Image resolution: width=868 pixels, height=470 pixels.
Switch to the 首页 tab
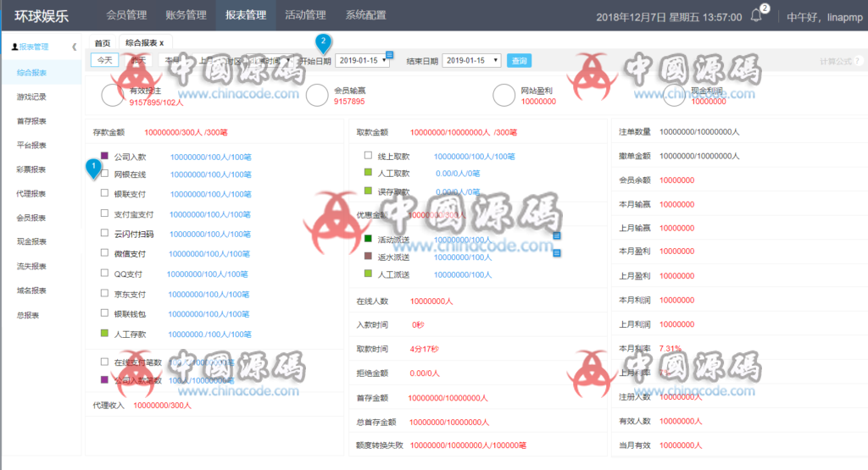pos(103,43)
